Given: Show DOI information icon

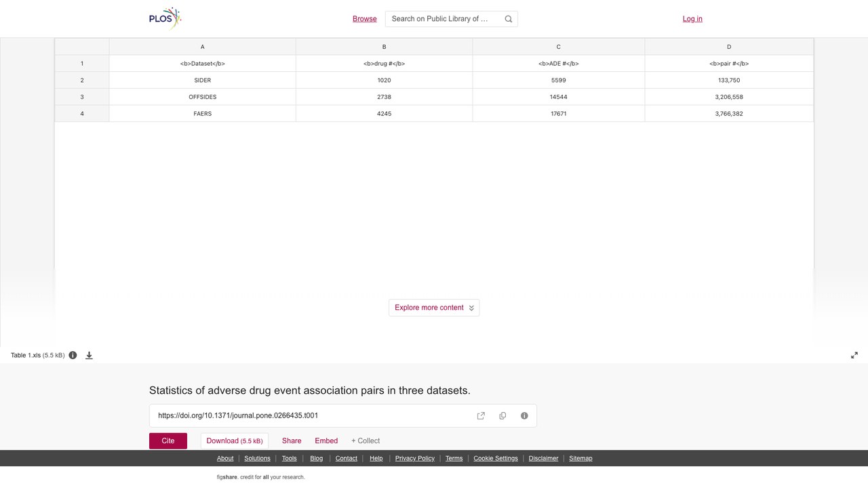Looking at the screenshot, I should pos(524,415).
